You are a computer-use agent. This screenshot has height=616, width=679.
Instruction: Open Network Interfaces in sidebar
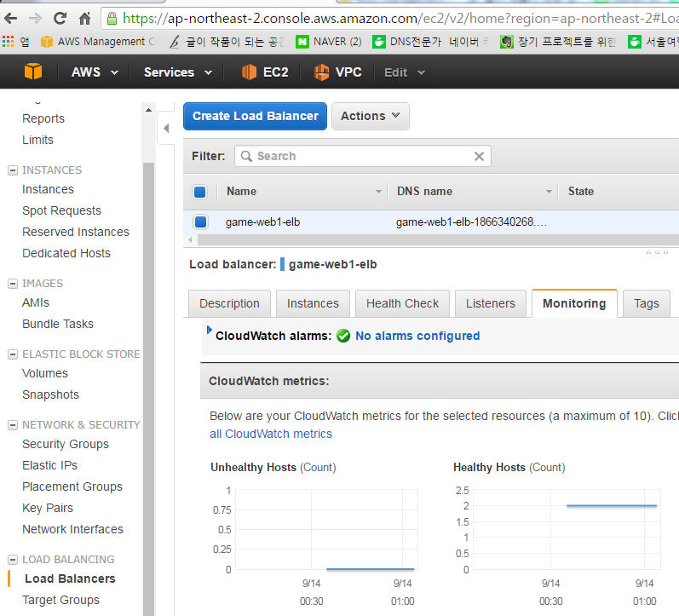point(72,529)
